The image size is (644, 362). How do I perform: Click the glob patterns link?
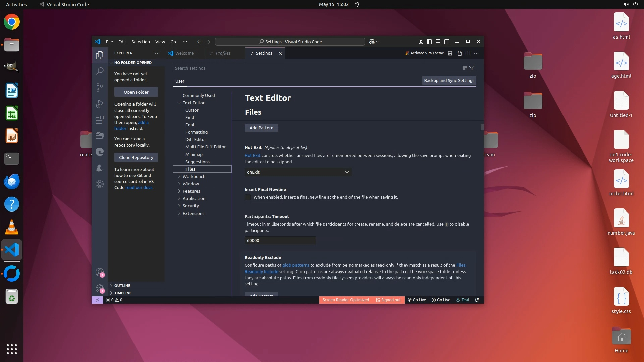(x=296, y=265)
